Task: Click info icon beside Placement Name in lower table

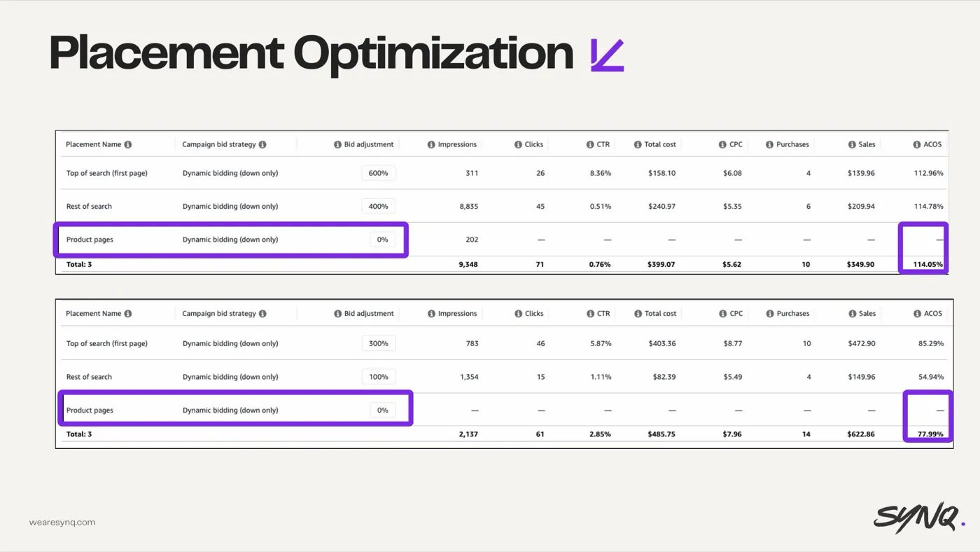Action: coord(128,314)
